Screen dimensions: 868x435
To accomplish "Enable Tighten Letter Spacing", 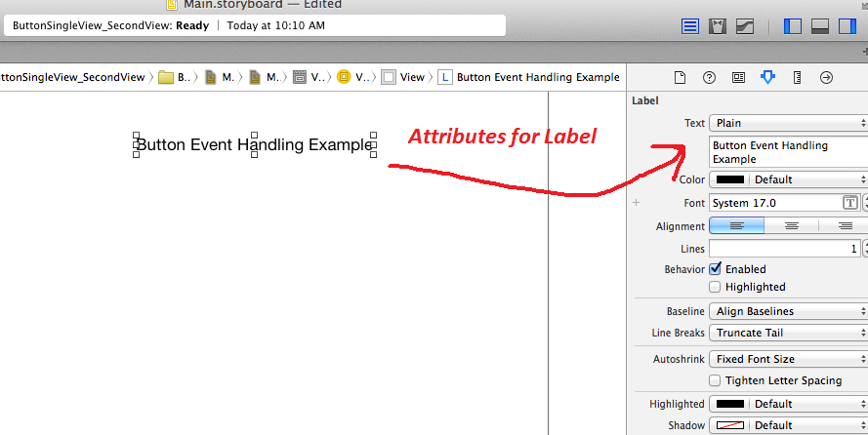I will pos(716,380).
